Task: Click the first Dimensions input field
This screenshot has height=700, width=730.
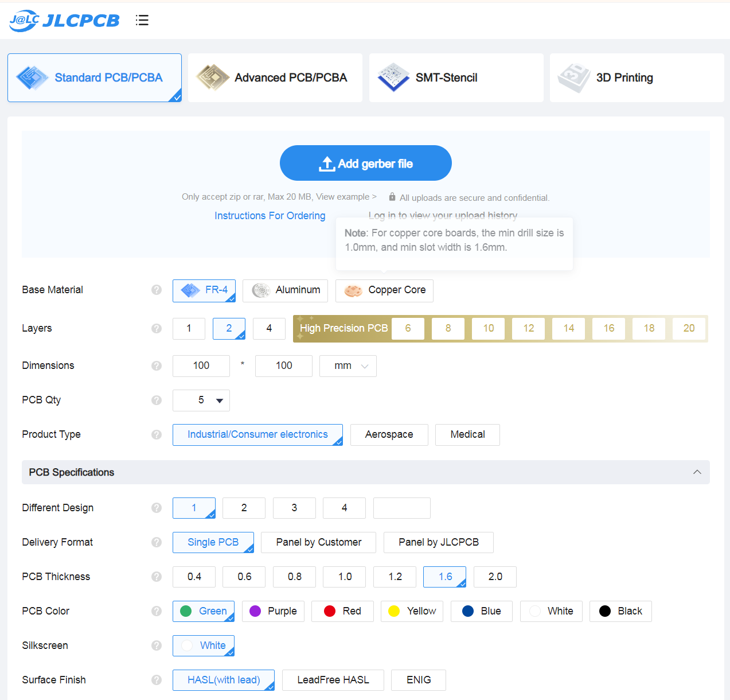Action: pos(201,366)
